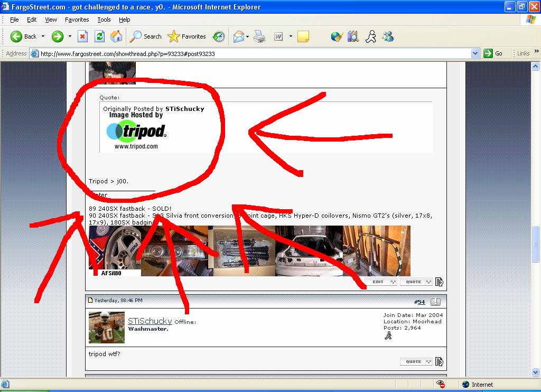The height and width of the screenshot is (392, 541).
Task: Open the Help menu
Action: click(125, 20)
